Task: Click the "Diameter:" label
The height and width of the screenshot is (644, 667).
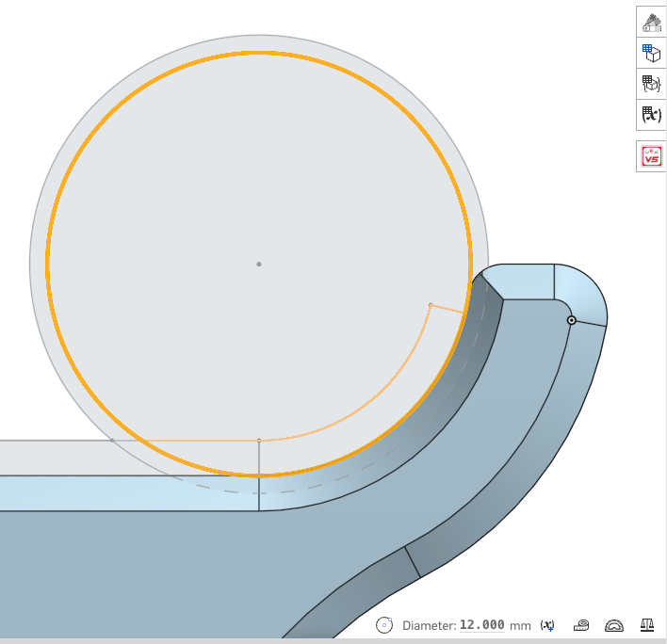Action: tap(430, 626)
